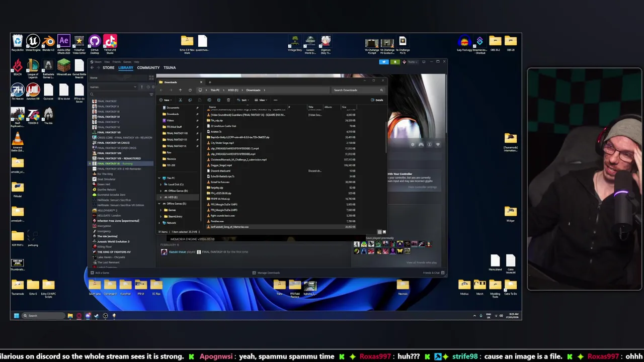
Task: Open the TSUNA profile tab in Steam
Action: [x=170, y=67]
